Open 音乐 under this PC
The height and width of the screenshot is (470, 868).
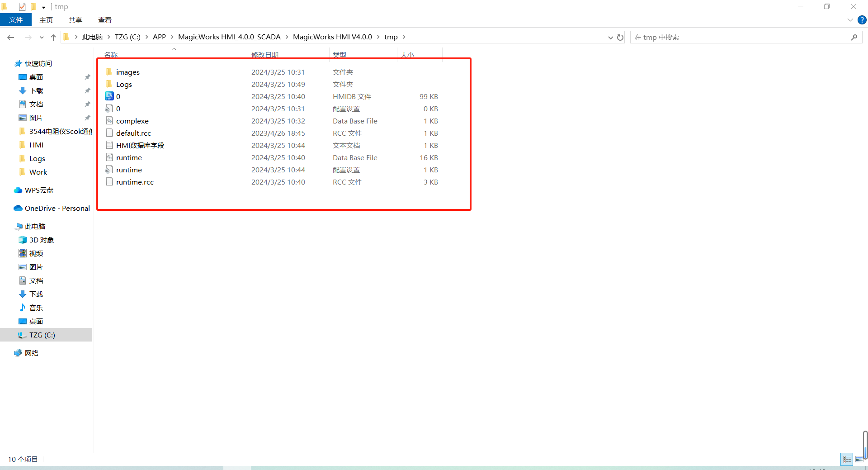pos(36,308)
